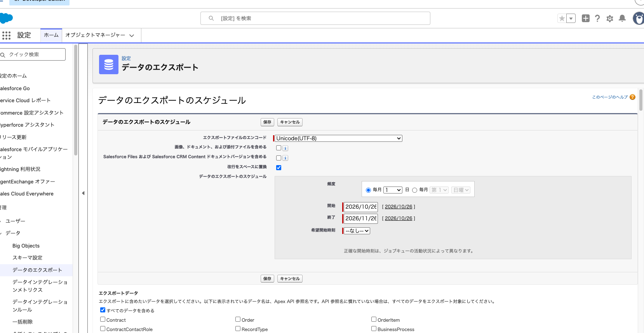Click the magnifier icon in setup search
Image resolution: width=644 pixels, height=333 pixels.
(211, 18)
